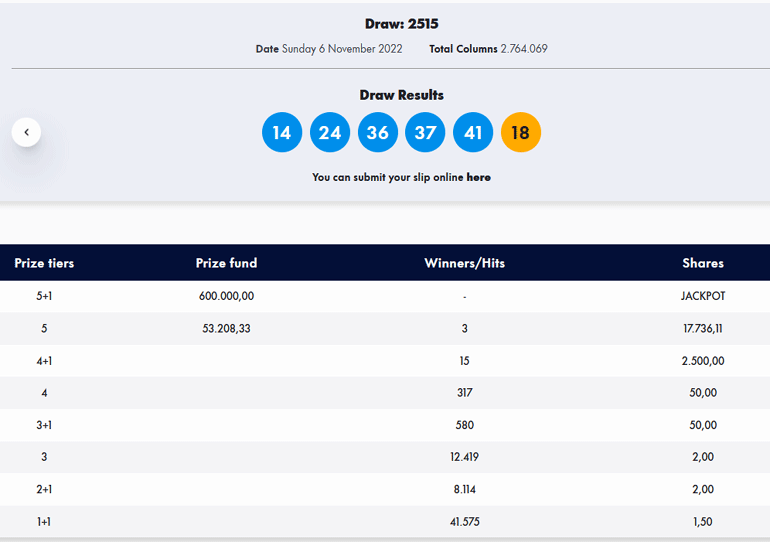Image resolution: width=770 pixels, height=542 pixels.
Task: Open the 'here' link to submit slip online
Action: coord(478,177)
